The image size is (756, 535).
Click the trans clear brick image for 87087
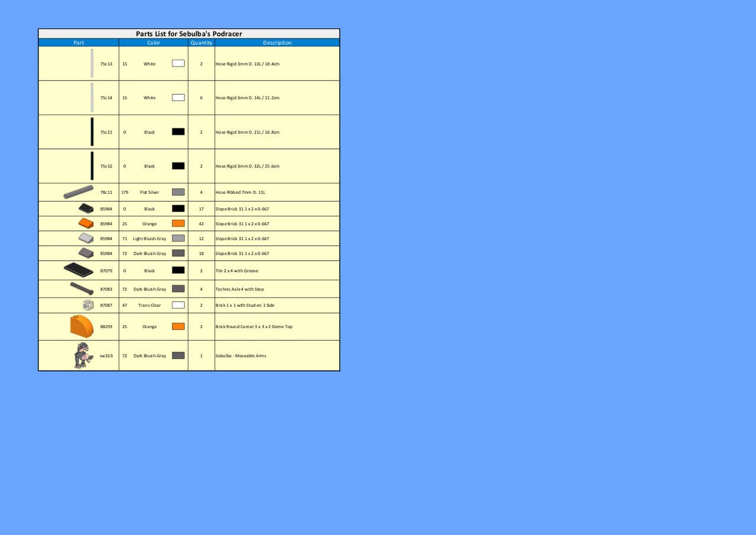coord(88,305)
